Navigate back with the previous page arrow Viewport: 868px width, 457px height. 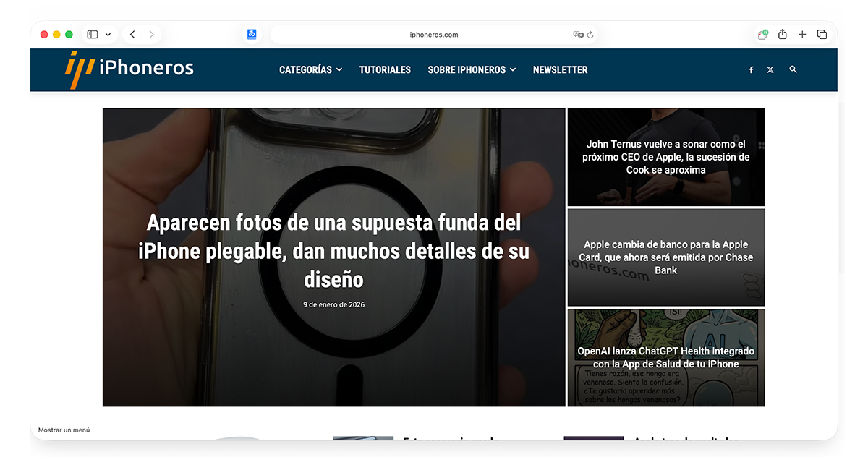coord(132,34)
